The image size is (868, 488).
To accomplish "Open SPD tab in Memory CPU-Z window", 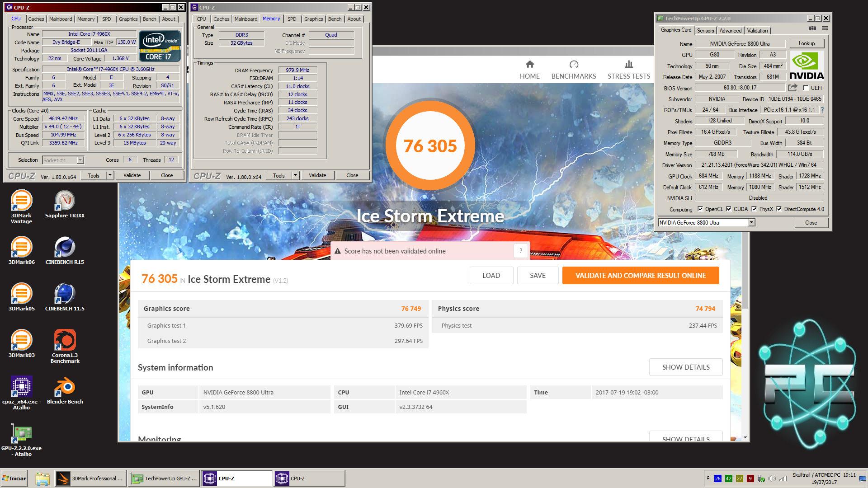I will coord(292,19).
